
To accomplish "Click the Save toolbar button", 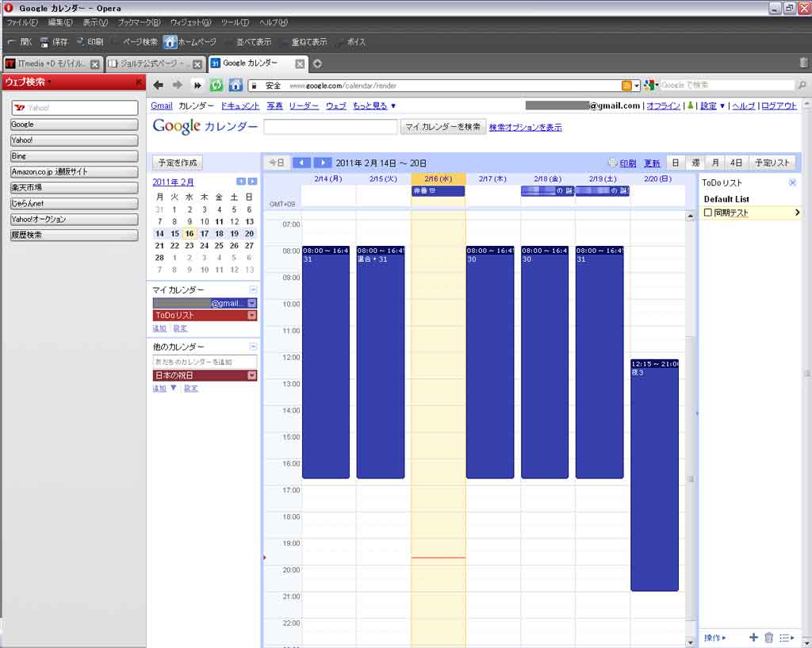I will coord(55,42).
